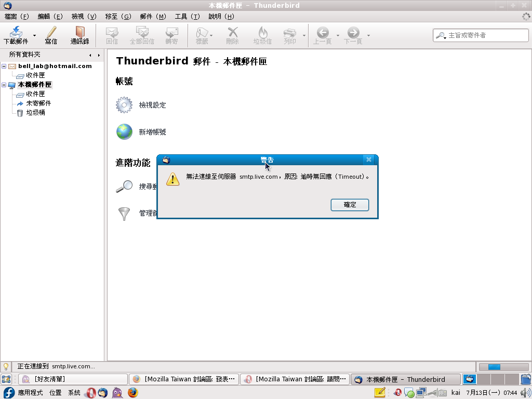Open the 位置 places menu
Viewport: 532px width, 399px height.
coord(55,393)
